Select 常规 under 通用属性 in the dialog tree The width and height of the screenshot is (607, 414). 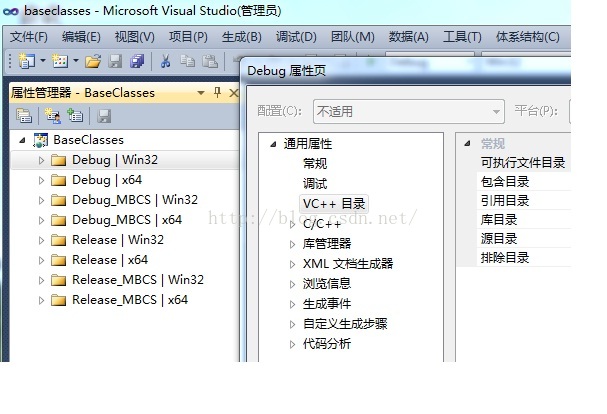pyautogui.click(x=315, y=163)
